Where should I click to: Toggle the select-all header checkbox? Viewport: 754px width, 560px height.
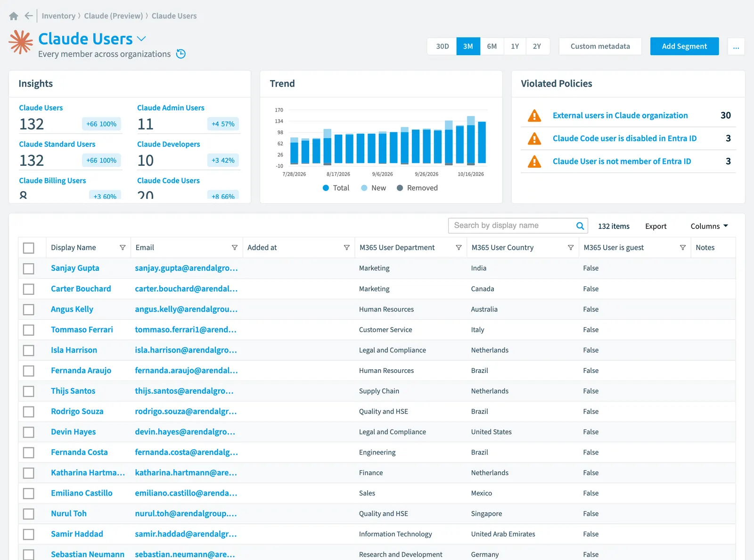tap(29, 248)
